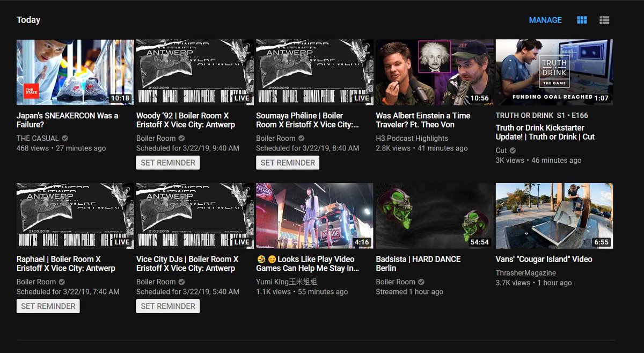Open Vice City DJs stream thumbnail
Image resolution: width=644 pixels, height=353 pixels.
(x=195, y=215)
